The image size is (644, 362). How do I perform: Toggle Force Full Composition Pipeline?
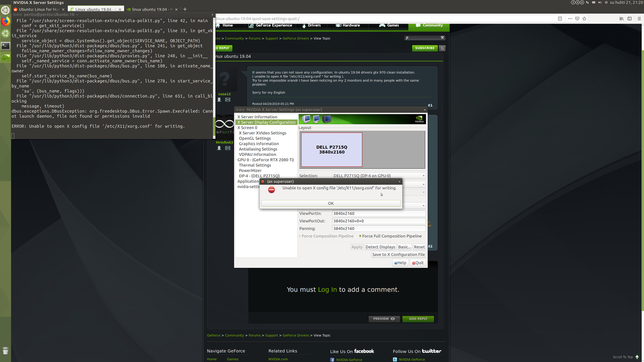click(390, 236)
